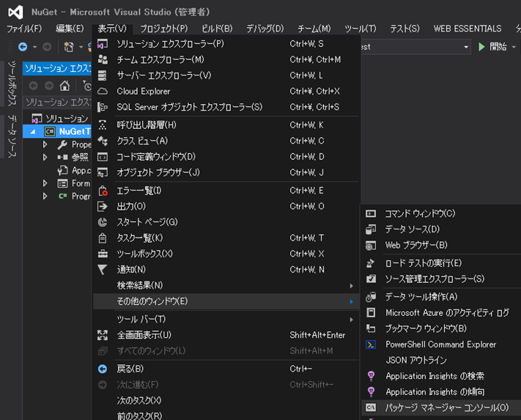Click the 開始 start debugging button
The image size is (521, 420).
click(x=492, y=47)
